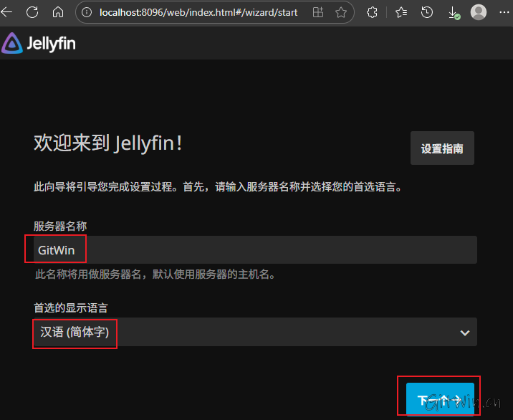Add page to favorites star icon
Viewport: 513px width, 420px height.
pyautogui.click(x=341, y=12)
